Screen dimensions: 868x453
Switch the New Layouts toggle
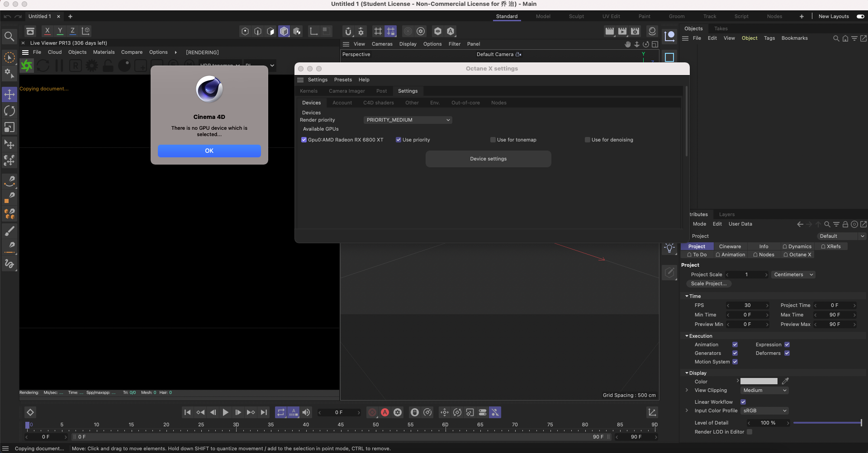[860, 16]
